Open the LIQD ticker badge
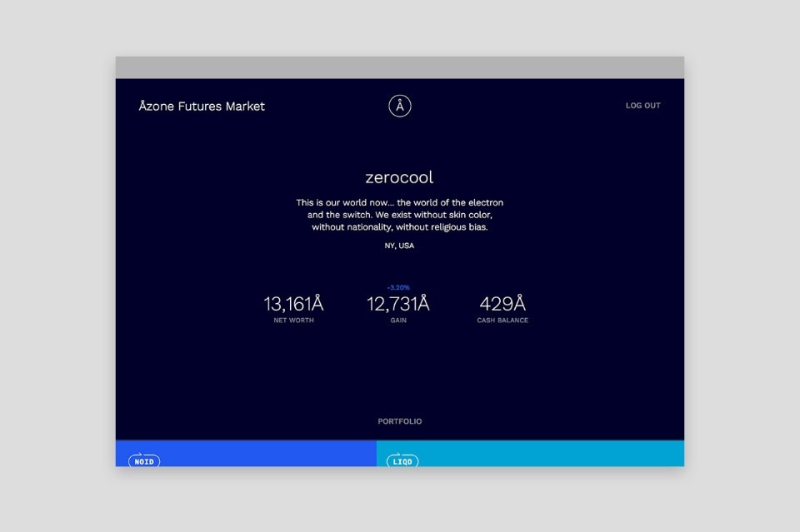This screenshot has width=800, height=532. [402, 460]
